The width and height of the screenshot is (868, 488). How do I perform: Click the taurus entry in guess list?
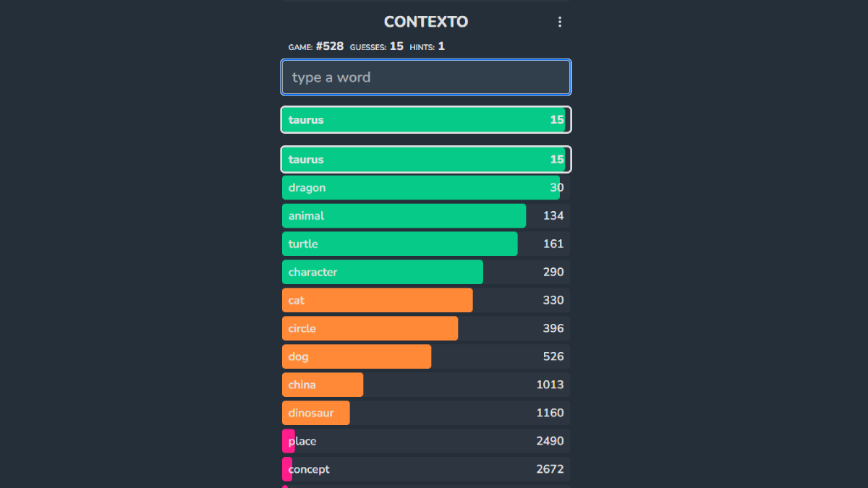426,160
